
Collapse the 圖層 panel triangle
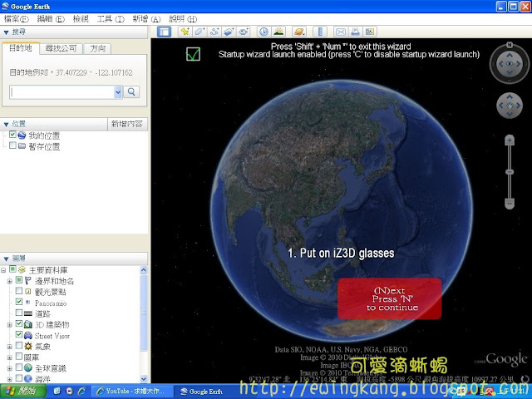coord(6,259)
